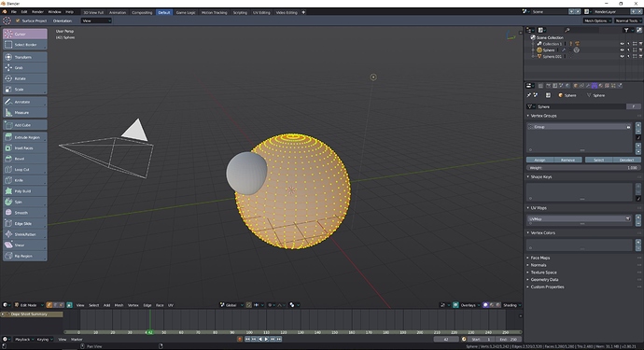This screenshot has width=644, height=350.
Task: Click the timeline frame scrubber bar
Action: coord(292,332)
